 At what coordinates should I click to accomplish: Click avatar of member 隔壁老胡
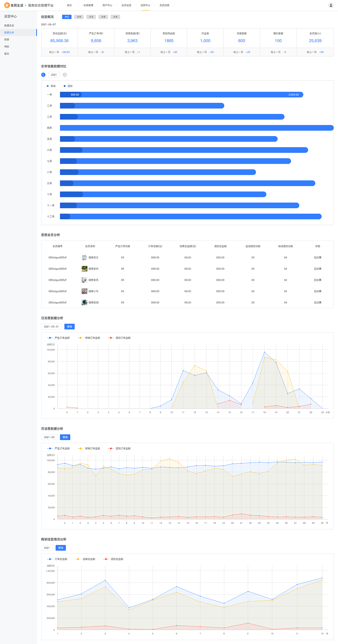pos(84,302)
